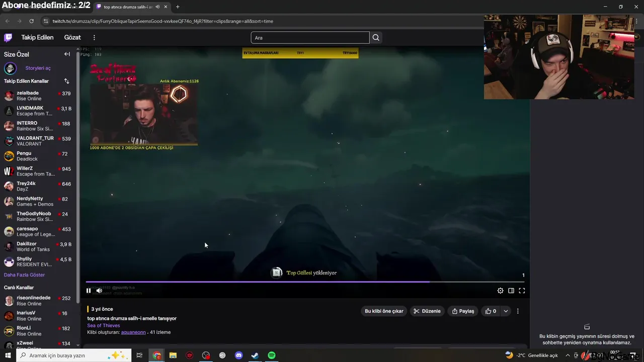Open the Dakillzor channel
The image size is (644, 362).
(39, 246)
